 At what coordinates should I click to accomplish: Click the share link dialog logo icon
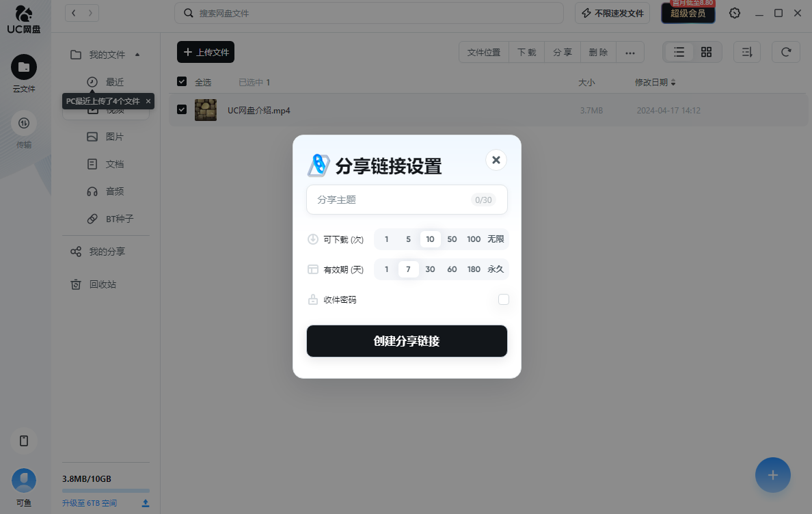(x=319, y=165)
